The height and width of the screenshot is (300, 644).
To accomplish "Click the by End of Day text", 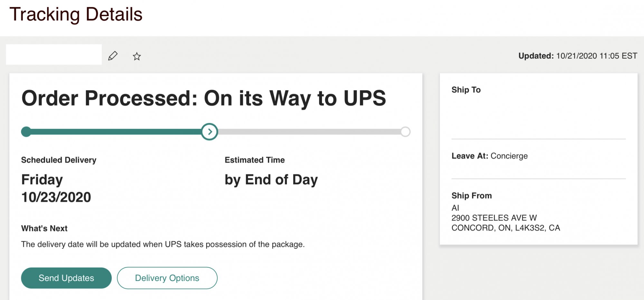I will [x=271, y=180].
